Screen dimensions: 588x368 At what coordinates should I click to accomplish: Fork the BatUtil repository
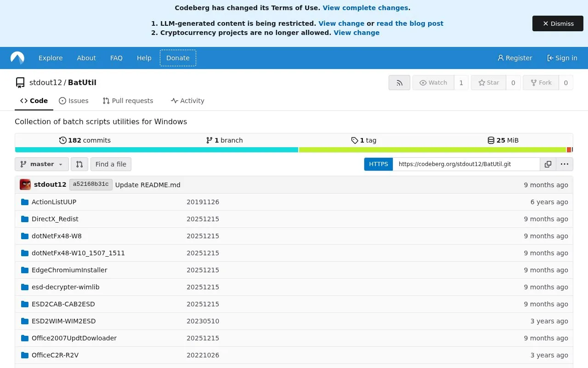(541, 83)
